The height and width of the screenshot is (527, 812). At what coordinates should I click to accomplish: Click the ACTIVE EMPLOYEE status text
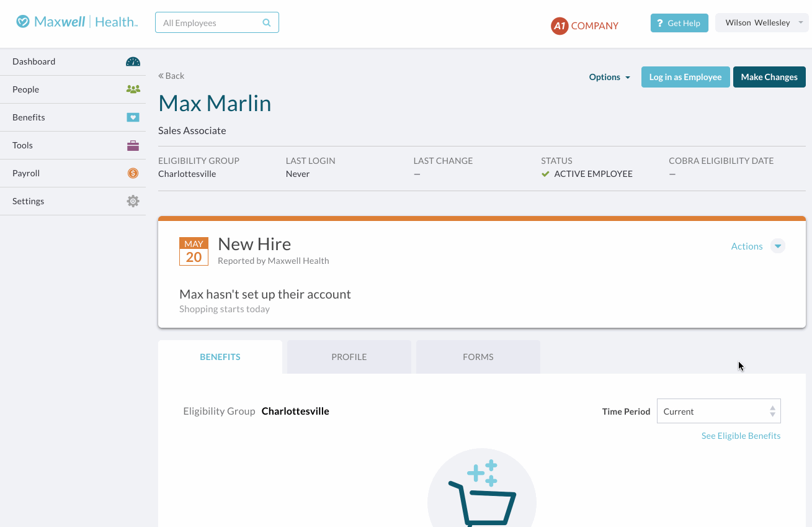(594, 174)
